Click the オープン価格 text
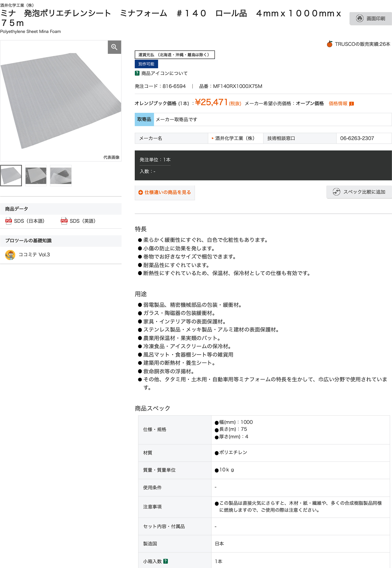Screen dimensions: 392x568 [x=310, y=103]
